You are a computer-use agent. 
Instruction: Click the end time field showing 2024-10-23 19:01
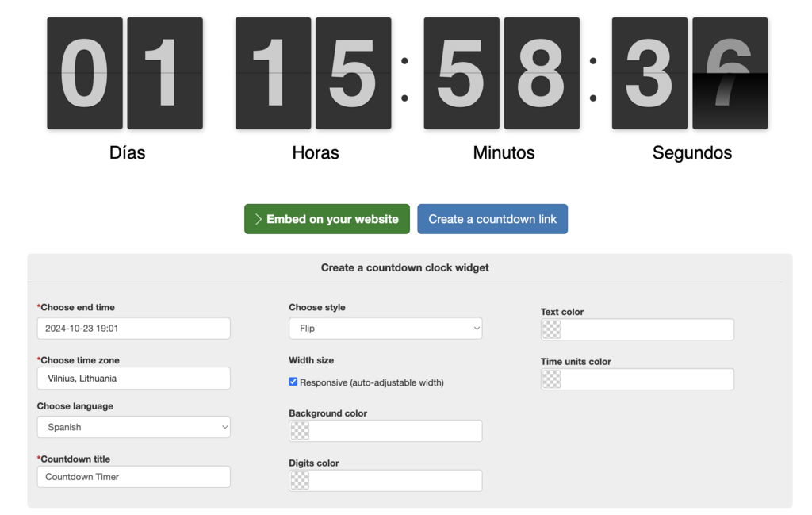133,328
